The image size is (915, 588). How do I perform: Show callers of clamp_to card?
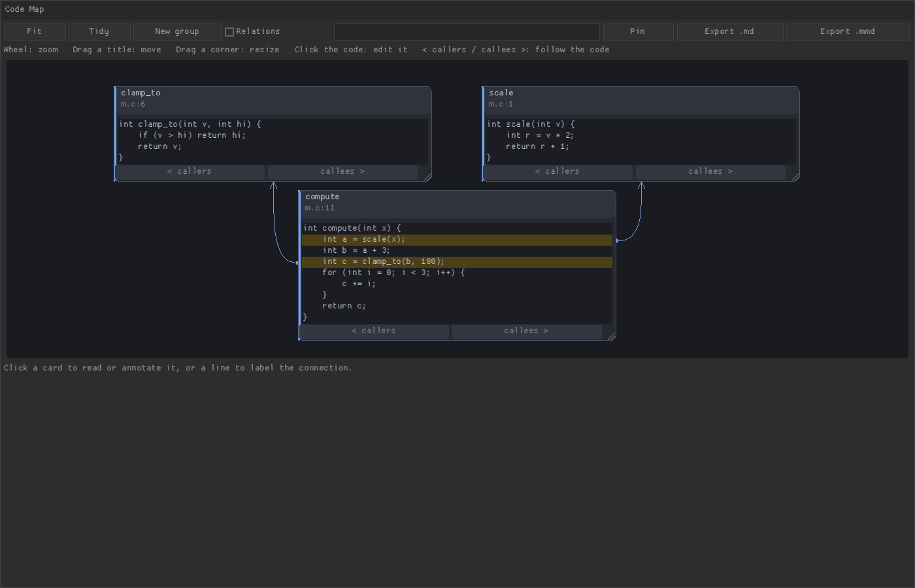(190, 172)
